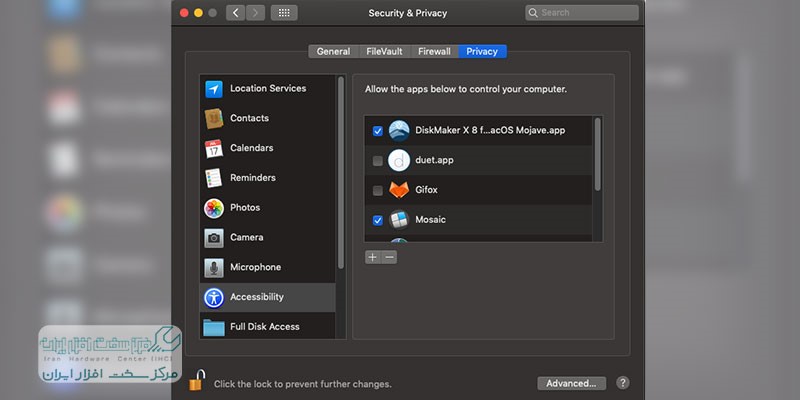The image size is (800, 400).
Task: Switch to the General tab
Action: click(334, 52)
